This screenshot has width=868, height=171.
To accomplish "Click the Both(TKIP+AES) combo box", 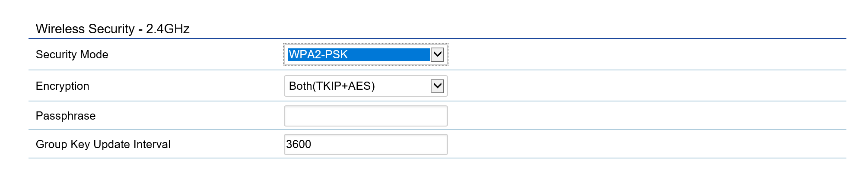I will coord(366,86).
